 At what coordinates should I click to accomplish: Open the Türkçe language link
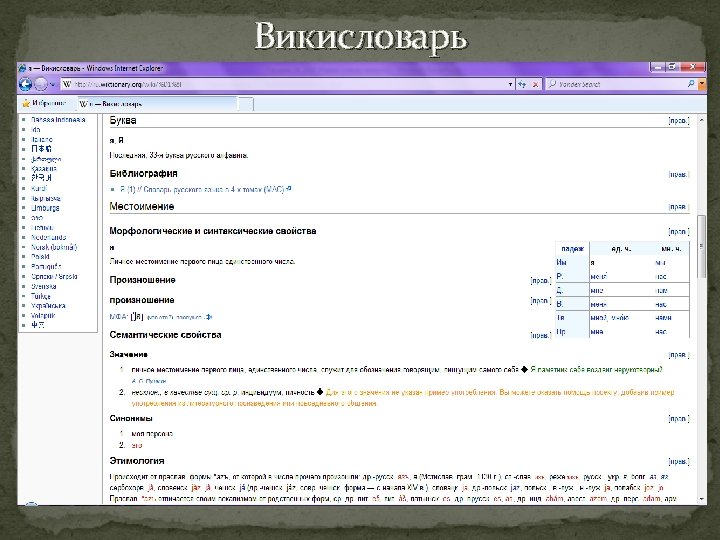[40, 297]
